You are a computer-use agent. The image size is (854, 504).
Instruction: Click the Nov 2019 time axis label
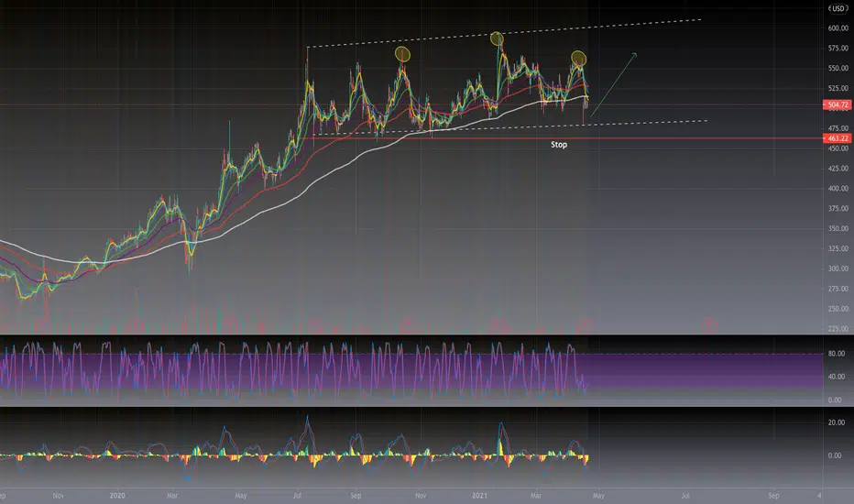tap(59, 496)
